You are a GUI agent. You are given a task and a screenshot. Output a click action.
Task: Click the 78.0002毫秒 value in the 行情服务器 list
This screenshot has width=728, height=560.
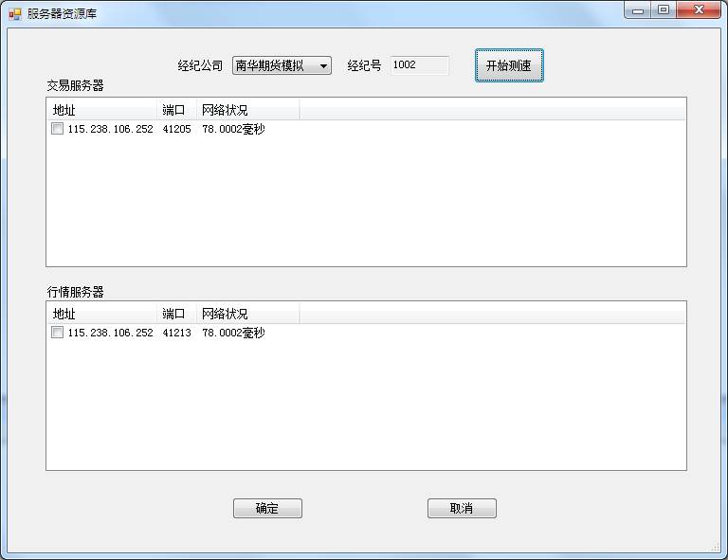click(233, 333)
